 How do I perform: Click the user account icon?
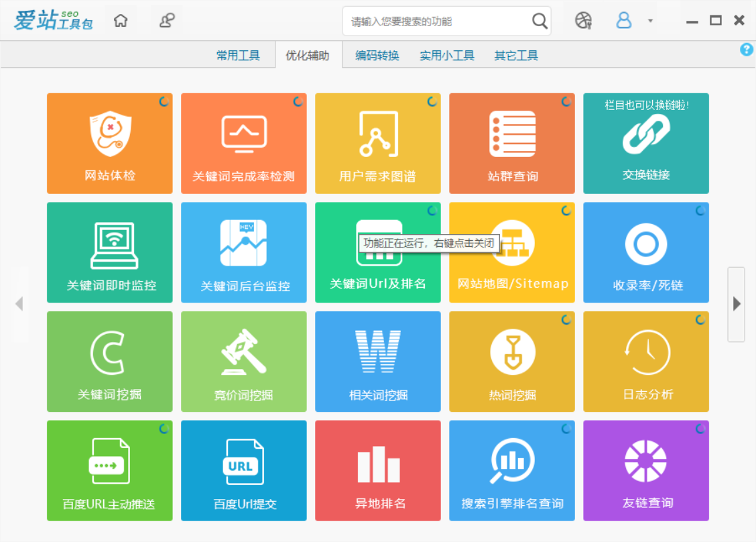623,20
